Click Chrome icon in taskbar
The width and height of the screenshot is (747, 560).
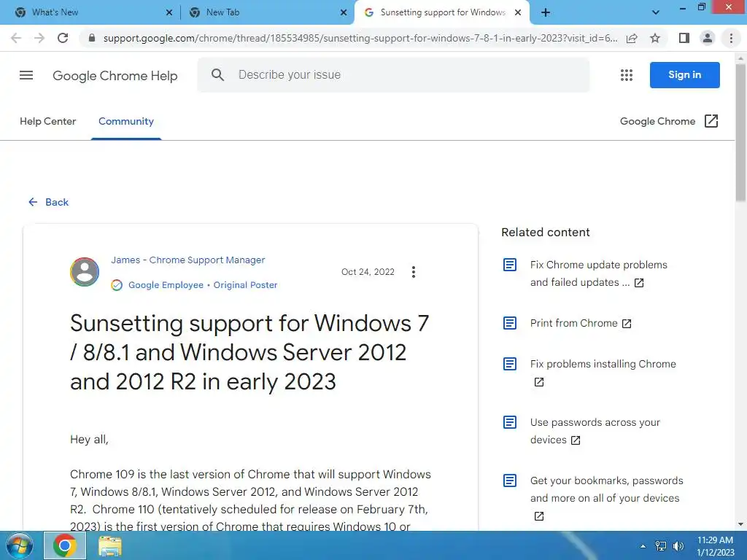(x=65, y=545)
